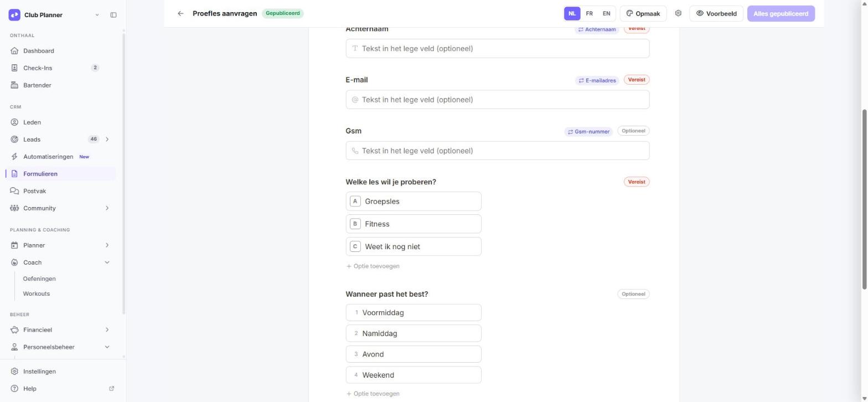
Task: Toggle Vereist on 'Welke les wil je proberen?'
Action: 637,182
